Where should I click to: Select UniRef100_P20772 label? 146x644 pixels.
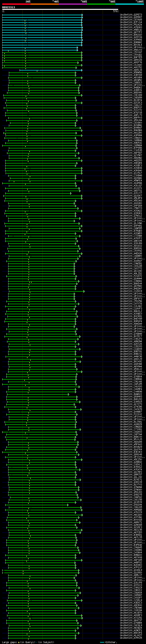coord(131,110)
